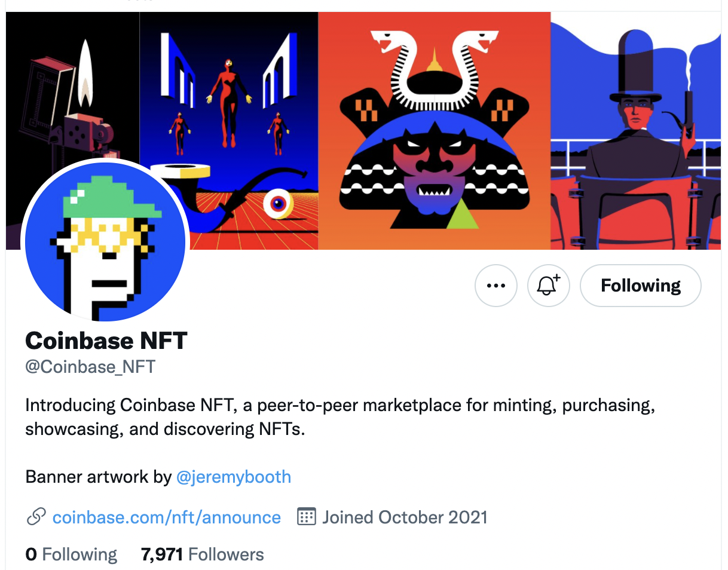Open the lighter flame banner artwork

[x=72, y=108]
